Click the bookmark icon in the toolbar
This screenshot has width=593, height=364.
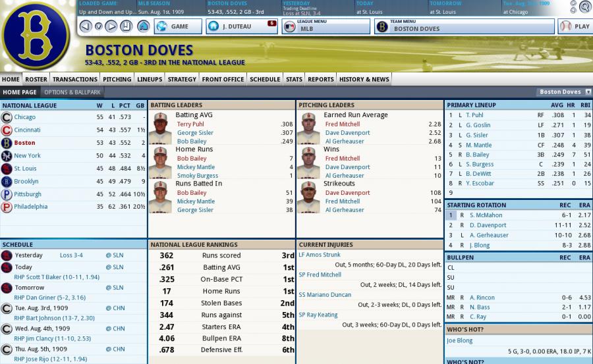click(127, 26)
